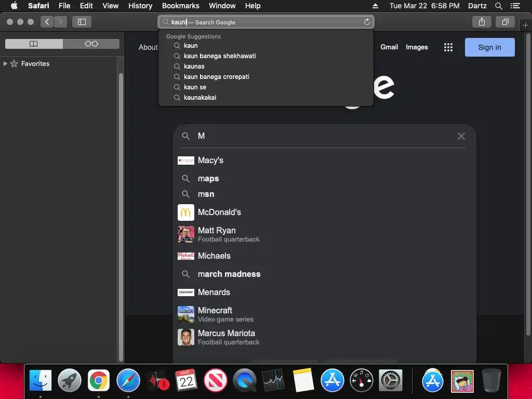532x399 pixels.
Task: Open the Edit menu
Action: (x=86, y=6)
